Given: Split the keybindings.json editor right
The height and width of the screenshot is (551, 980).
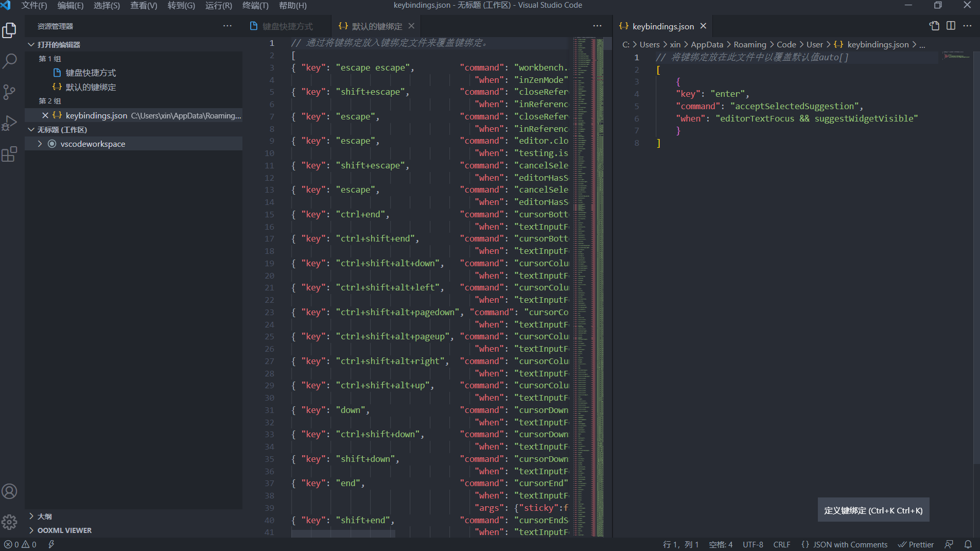Looking at the screenshot, I should tap(951, 26).
